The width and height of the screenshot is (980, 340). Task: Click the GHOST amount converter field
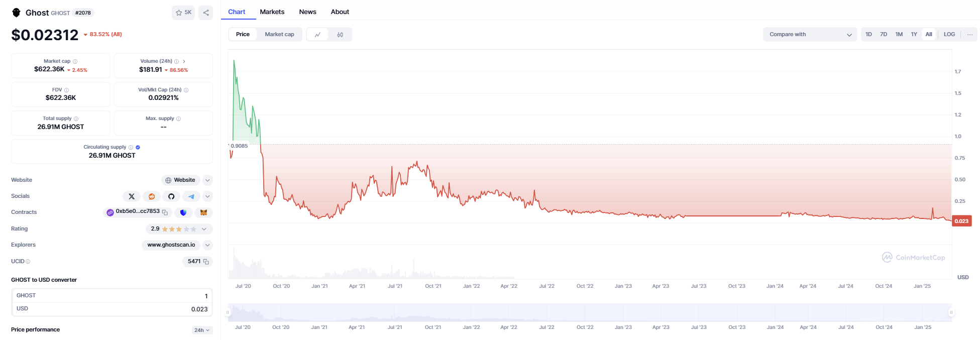112,296
